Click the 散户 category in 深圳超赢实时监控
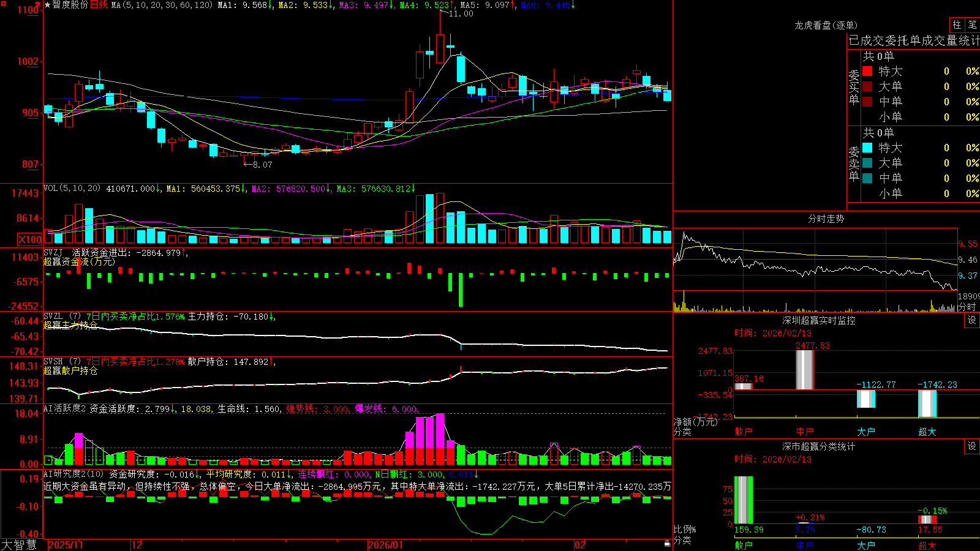Screen dimensions: 980x551 point(743,432)
